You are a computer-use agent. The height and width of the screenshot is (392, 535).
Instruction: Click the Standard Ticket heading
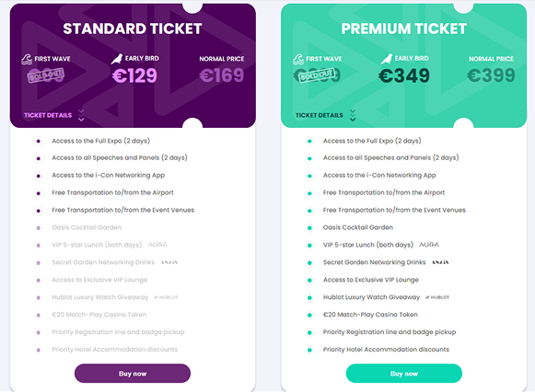coord(133,29)
